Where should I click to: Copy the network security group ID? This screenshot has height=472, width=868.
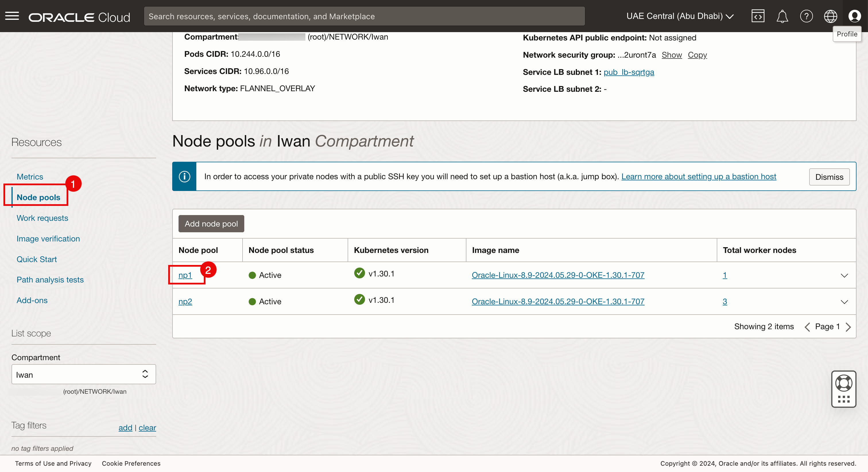coord(697,55)
